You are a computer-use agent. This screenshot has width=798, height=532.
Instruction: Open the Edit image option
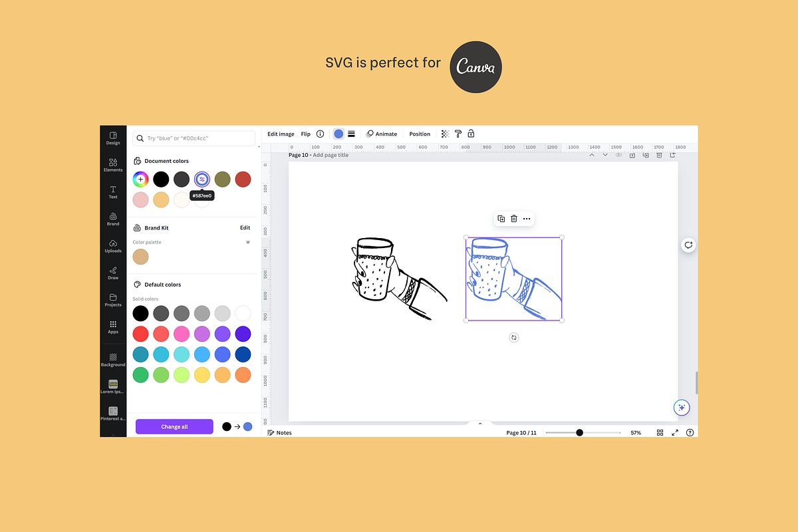pyautogui.click(x=281, y=134)
